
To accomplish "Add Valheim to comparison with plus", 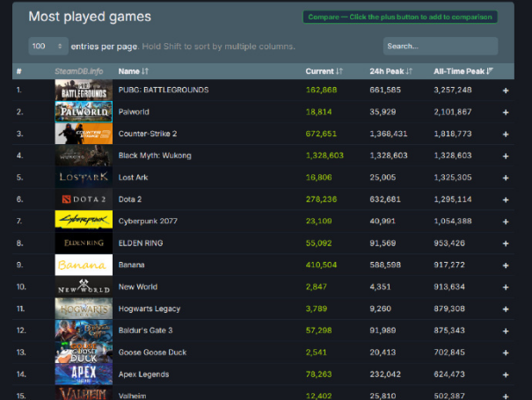I will coord(506,396).
